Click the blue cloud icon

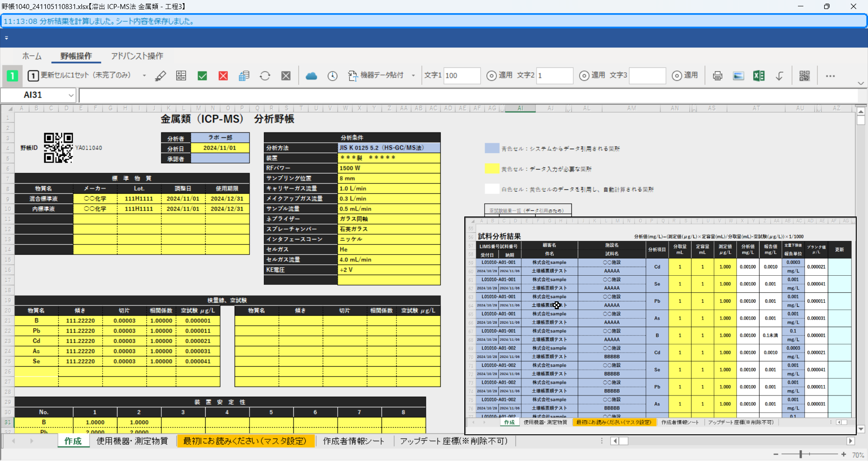coord(311,76)
